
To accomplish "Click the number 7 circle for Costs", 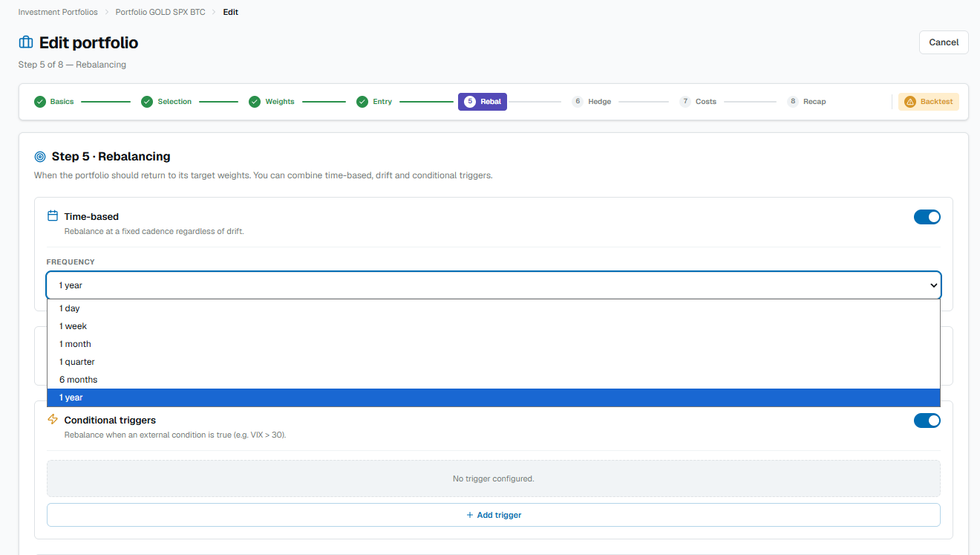I will pos(685,102).
